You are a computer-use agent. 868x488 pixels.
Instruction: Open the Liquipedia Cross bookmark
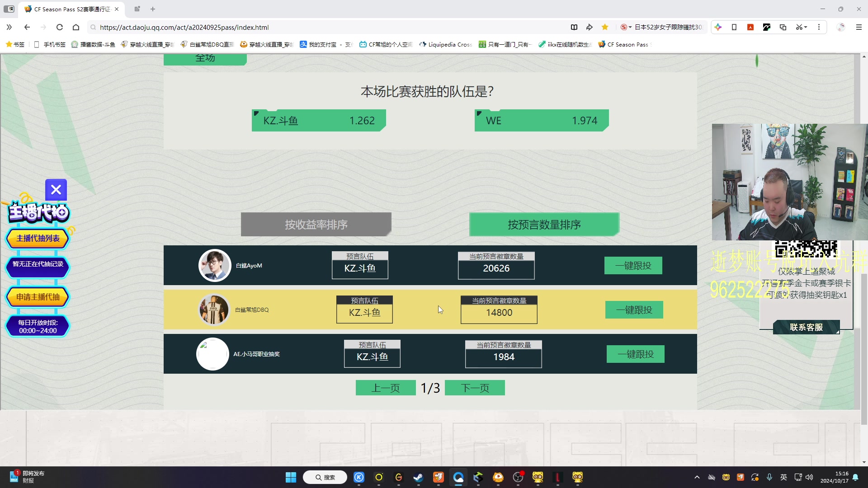click(446, 44)
